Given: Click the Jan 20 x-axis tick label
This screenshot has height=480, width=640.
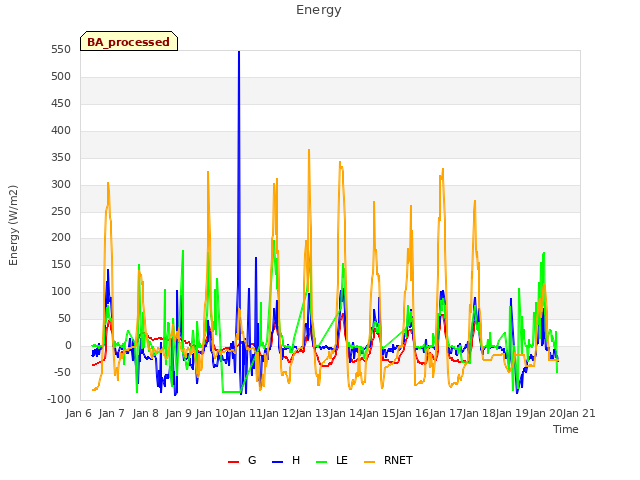Looking at the screenshot, I should pos(546,413).
